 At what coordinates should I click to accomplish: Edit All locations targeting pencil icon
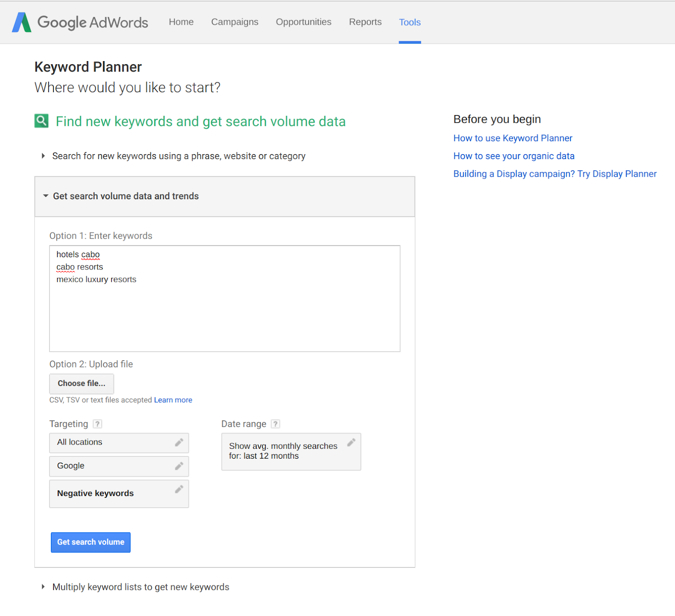tap(179, 442)
